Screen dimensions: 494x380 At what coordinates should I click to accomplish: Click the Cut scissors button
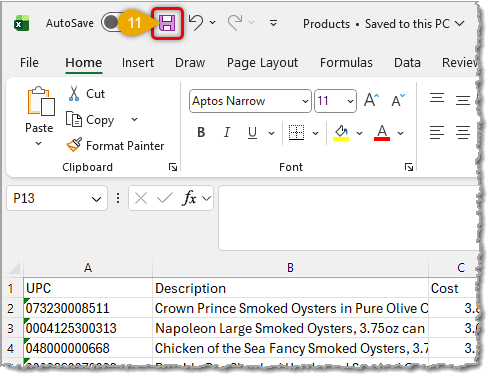86,94
